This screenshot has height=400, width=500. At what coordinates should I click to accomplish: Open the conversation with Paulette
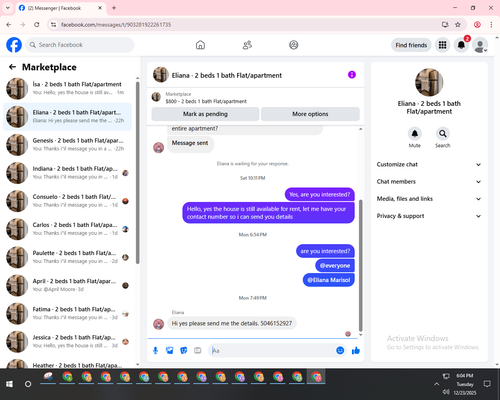point(68,257)
